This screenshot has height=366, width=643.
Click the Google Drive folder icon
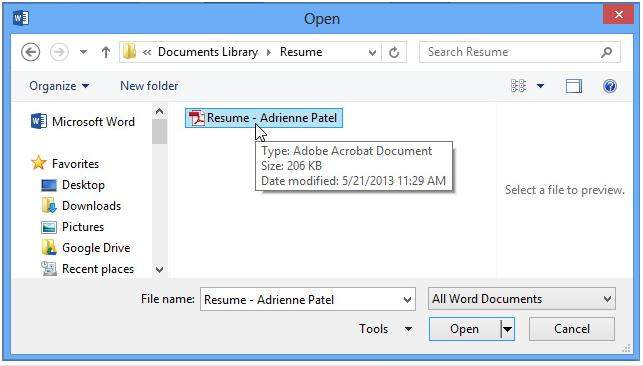49,247
